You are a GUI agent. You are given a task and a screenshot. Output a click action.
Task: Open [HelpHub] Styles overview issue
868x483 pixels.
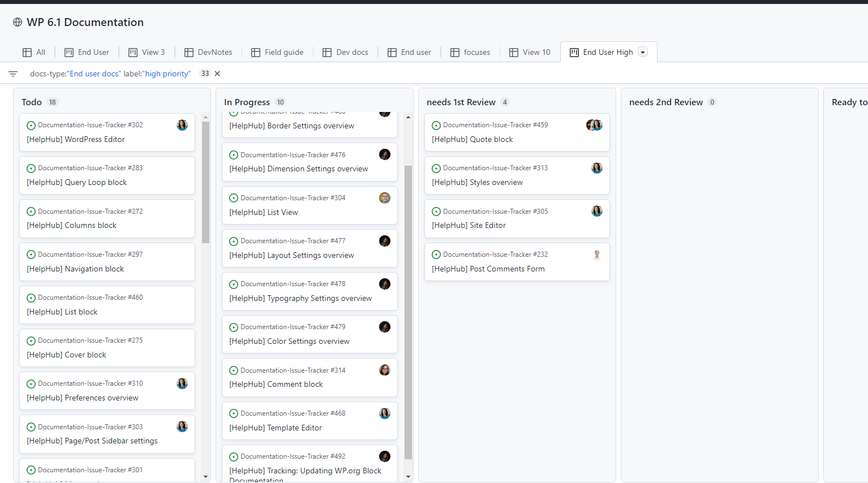click(x=478, y=182)
